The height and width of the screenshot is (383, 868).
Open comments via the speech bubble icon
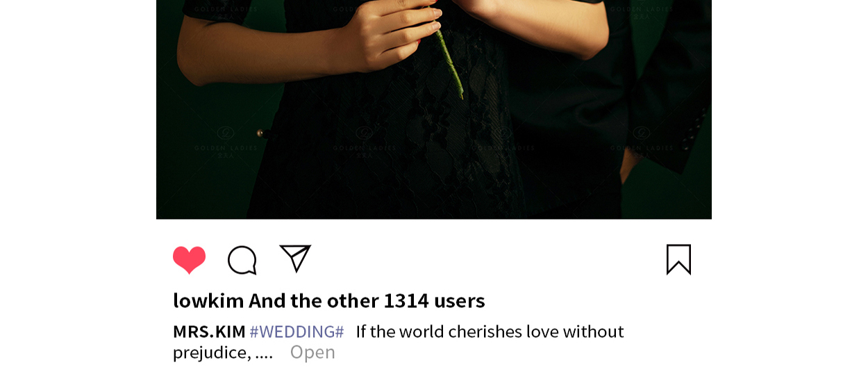[242, 260]
